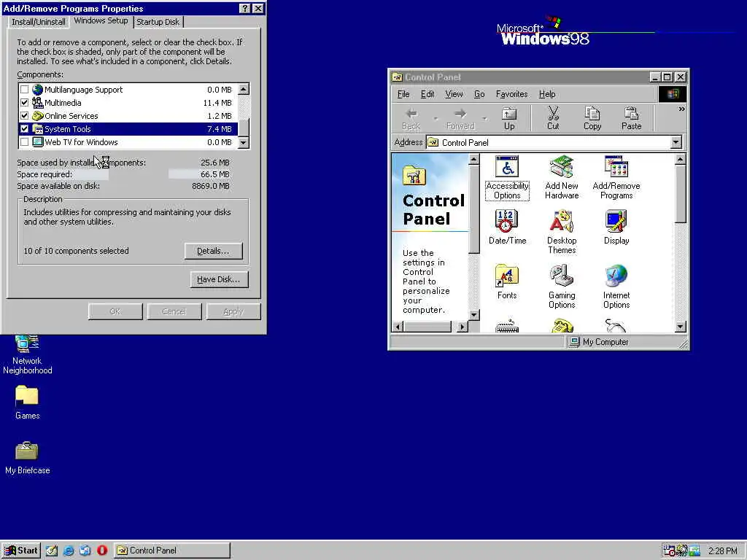This screenshot has height=560, width=747.
Task: Toggle Multilanguage Support checkbox
Action: point(24,90)
